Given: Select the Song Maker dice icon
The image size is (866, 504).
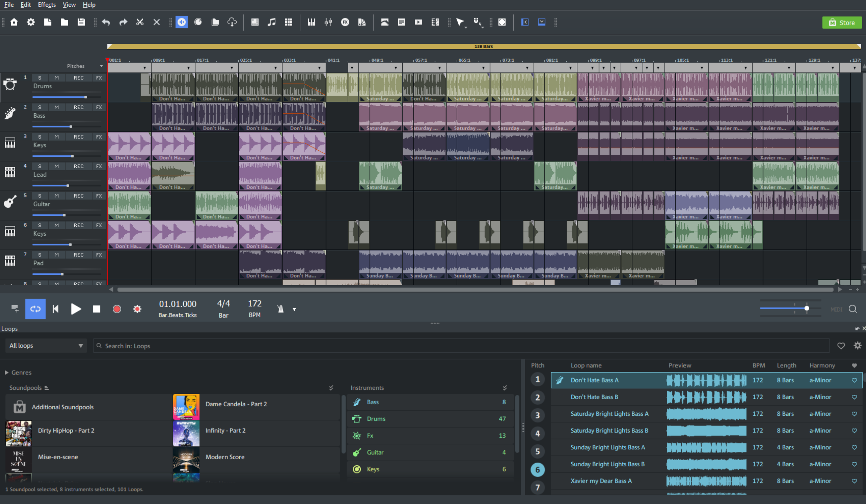Looking at the screenshot, I should tap(255, 22).
